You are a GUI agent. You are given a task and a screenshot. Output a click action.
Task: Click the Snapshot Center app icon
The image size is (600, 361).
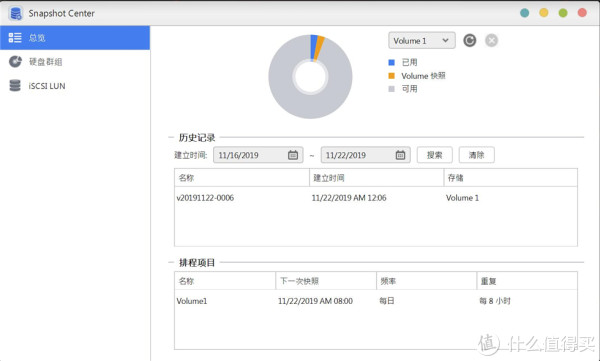point(16,13)
